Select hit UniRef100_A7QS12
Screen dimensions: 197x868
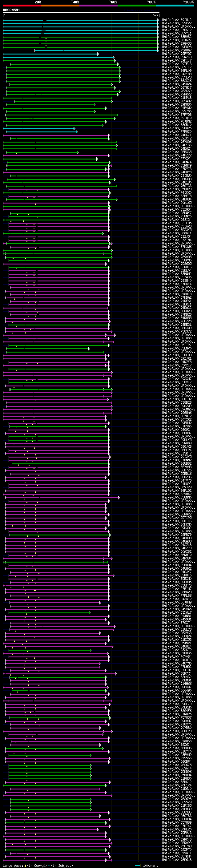tap(177, 30)
